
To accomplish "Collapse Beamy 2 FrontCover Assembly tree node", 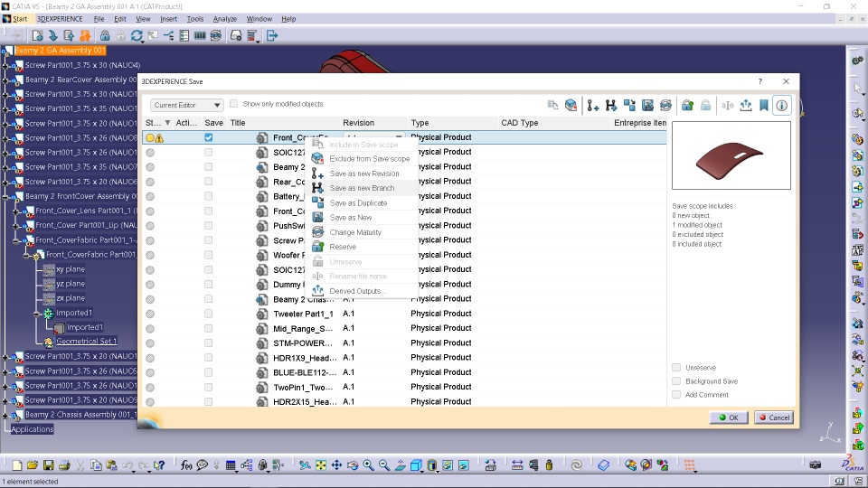I will pyautogui.click(x=5, y=196).
